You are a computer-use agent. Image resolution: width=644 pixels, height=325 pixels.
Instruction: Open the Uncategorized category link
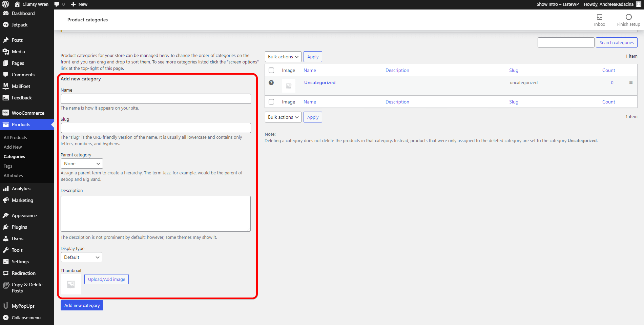click(x=319, y=82)
